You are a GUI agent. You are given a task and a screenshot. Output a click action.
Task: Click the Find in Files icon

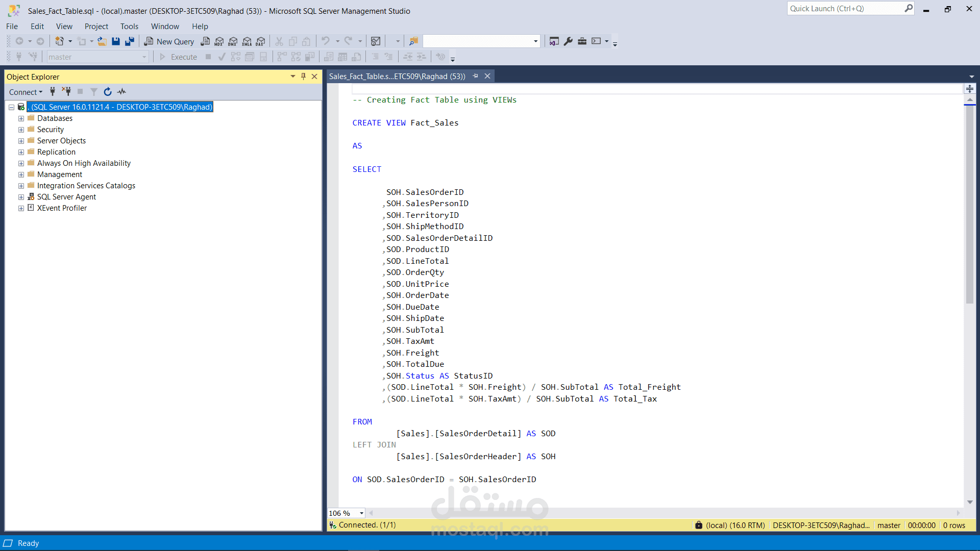coord(413,41)
